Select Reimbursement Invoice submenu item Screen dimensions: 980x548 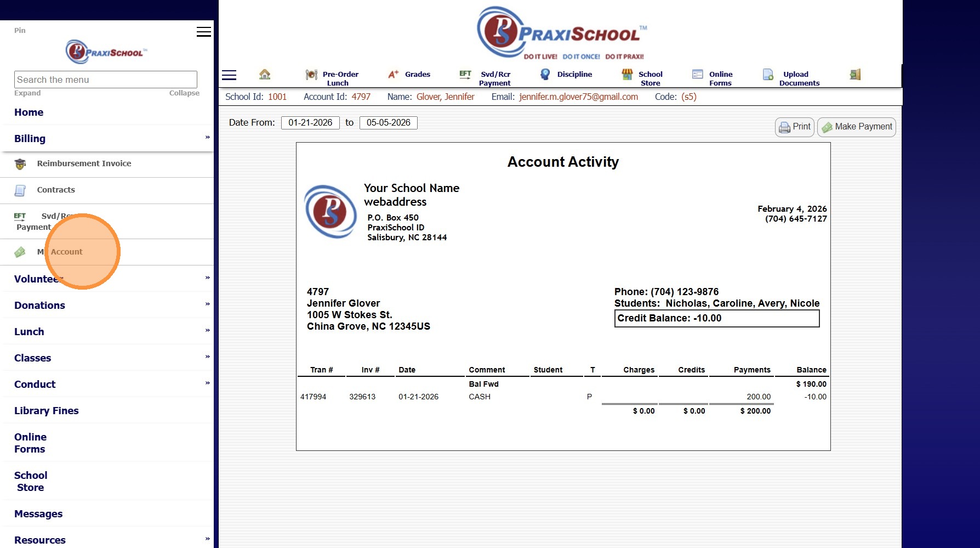84,163
